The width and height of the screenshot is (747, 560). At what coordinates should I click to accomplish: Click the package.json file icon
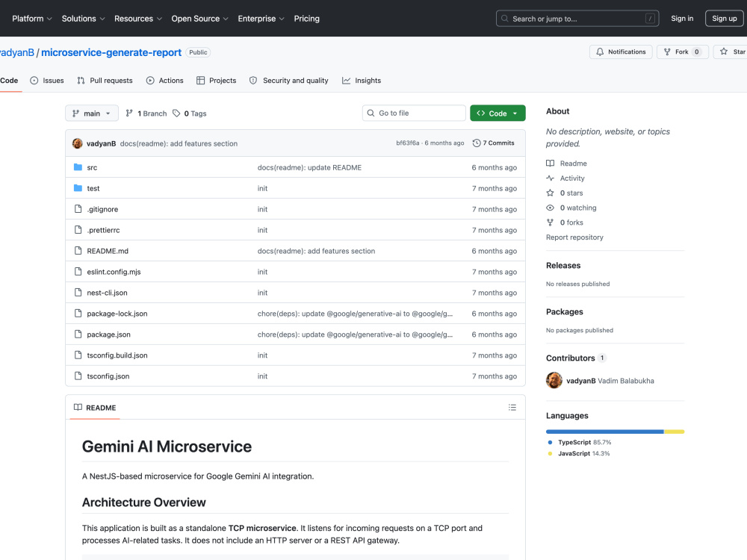[x=78, y=335]
